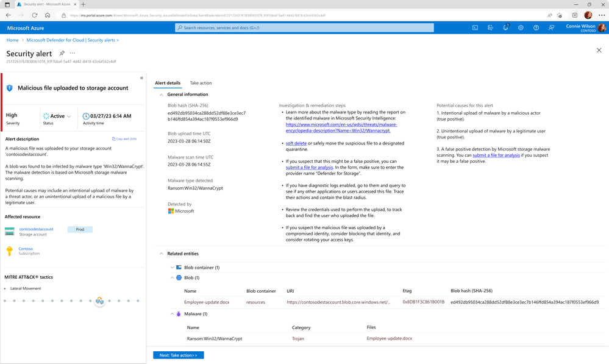Collapse the General information section
609x364 pixels.
click(161, 95)
